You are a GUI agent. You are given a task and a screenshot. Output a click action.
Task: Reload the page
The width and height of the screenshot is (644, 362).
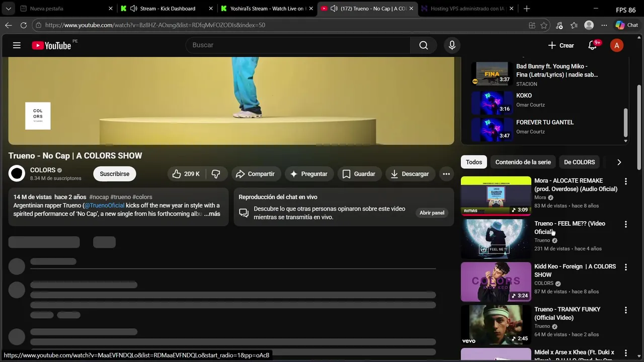(x=24, y=25)
